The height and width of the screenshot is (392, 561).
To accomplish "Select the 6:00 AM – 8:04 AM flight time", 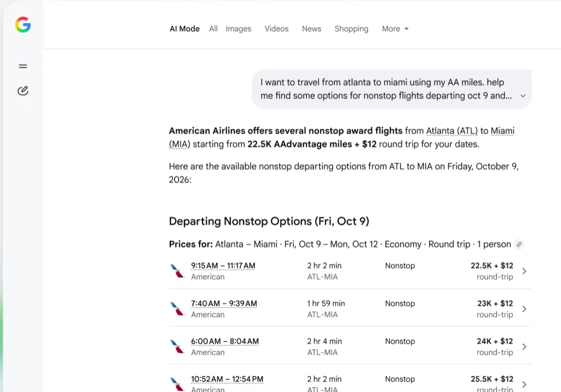I will [x=225, y=341].
